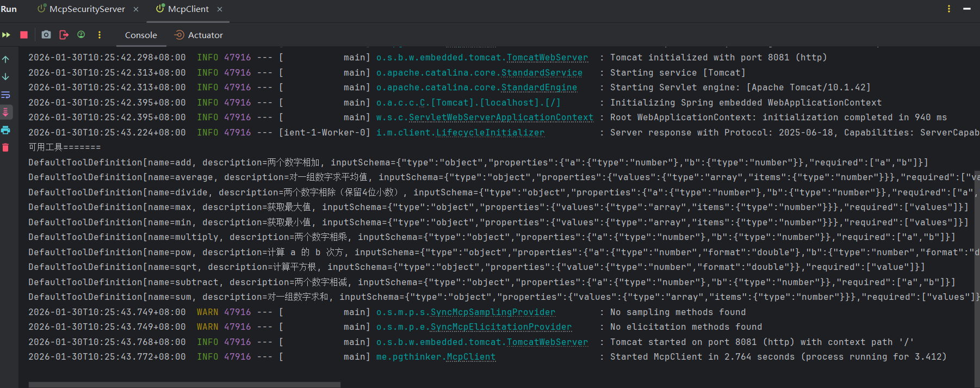Click the name=multiply tool definition line
Image resolution: width=980 pixels, height=388 pixels.
coord(492,237)
